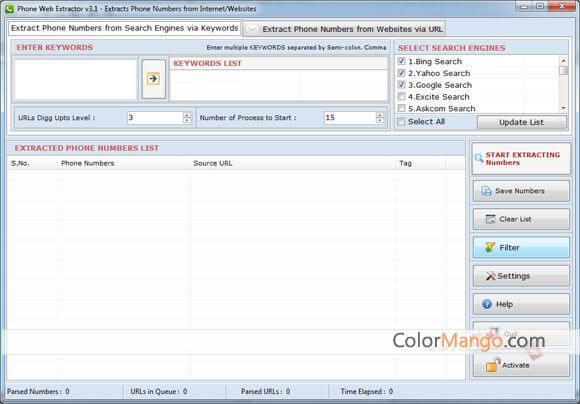
Task: Check the Select All checkbox
Action: [401, 121]
